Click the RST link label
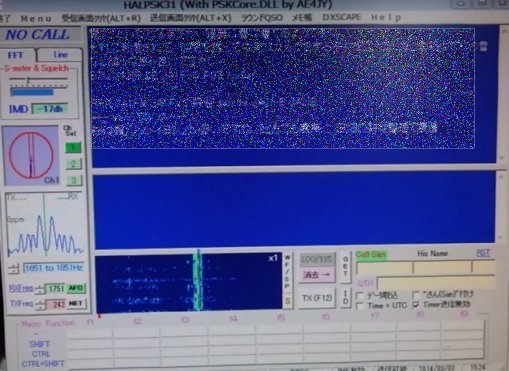509x371 pixels. [x=483, y=253]
